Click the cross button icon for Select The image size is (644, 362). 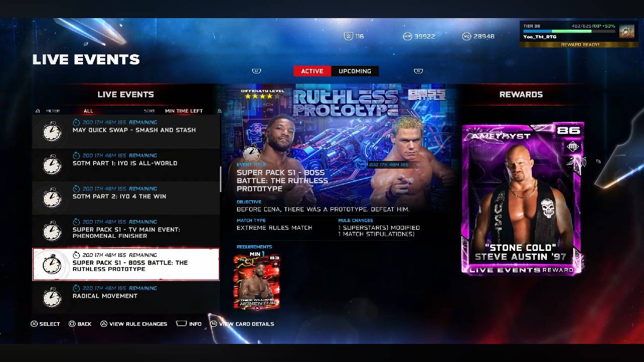[34, 324]
